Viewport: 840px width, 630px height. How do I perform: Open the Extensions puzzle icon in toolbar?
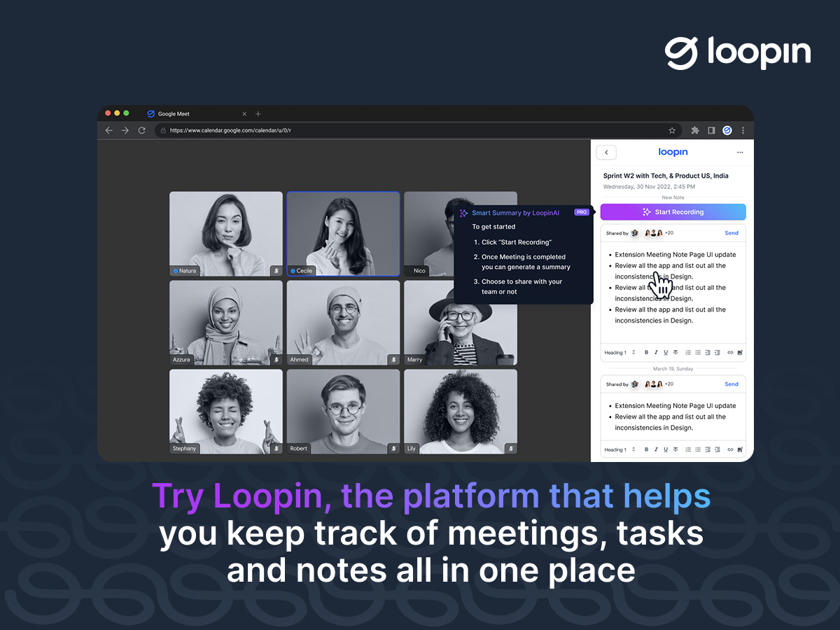(x=694, y=130)
